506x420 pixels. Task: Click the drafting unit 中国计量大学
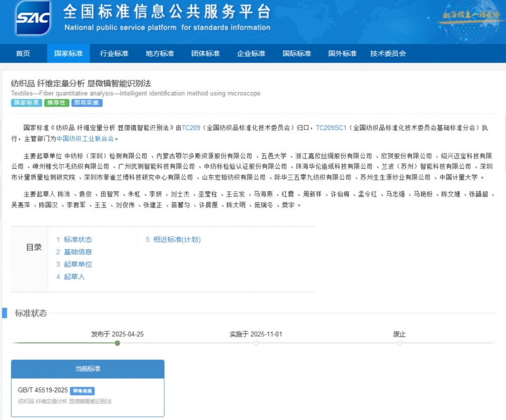[x=458, y=177]
